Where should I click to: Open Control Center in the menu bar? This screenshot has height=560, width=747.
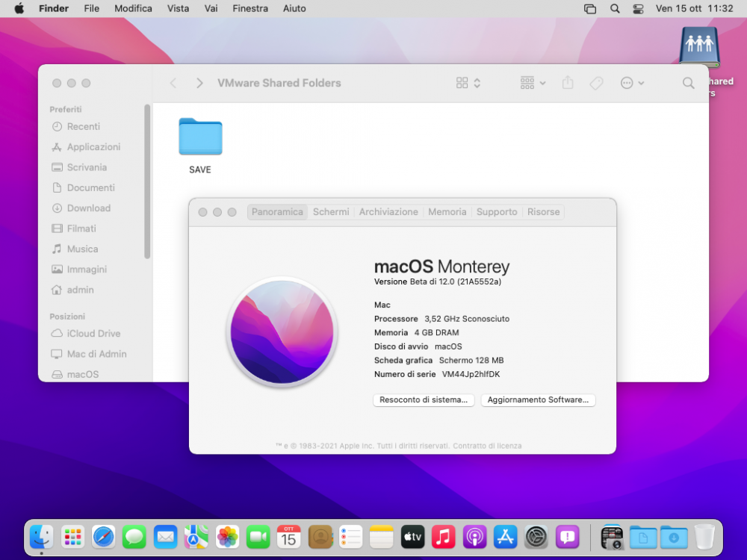(x=638, y=8)
